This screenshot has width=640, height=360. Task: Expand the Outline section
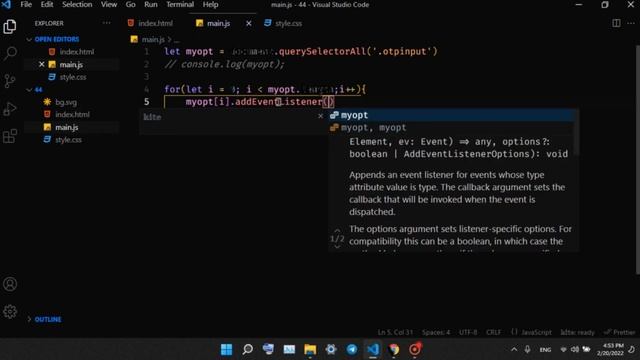pyautogui.click(x=29, y=319)
